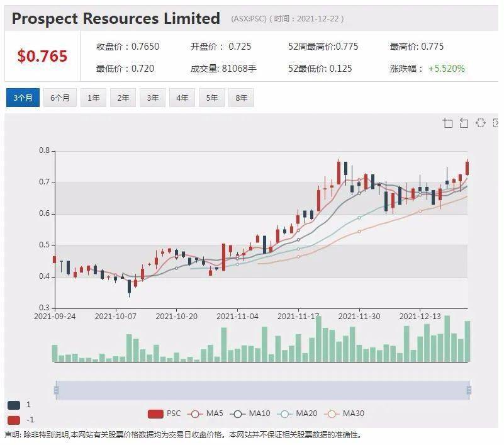Image resolution: width=504 pixels, height=445 pixels.
Task: Click the dark swatch labeled 1
Action: pos(14,405)
